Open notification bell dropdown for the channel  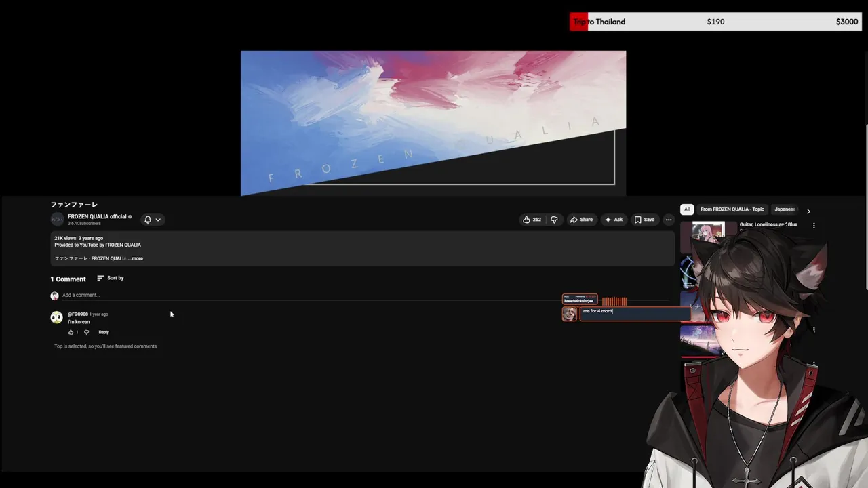click(x=153, y=220)
